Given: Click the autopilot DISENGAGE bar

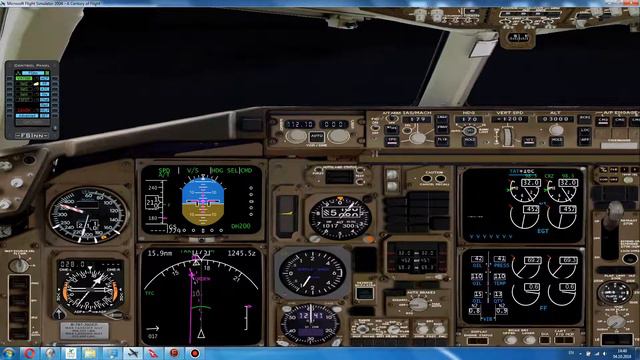Looking at the screenshot, I should [619, 145].
